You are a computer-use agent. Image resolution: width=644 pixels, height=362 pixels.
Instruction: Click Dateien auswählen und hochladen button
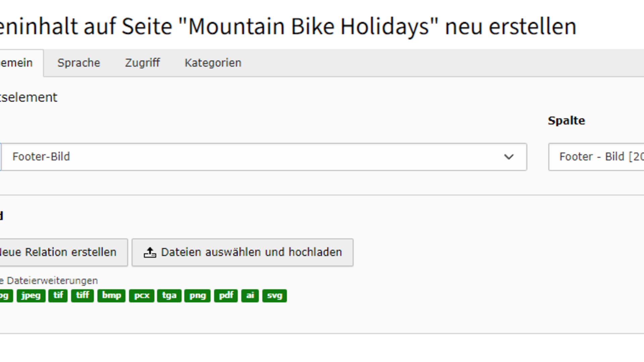coord(242,252)
